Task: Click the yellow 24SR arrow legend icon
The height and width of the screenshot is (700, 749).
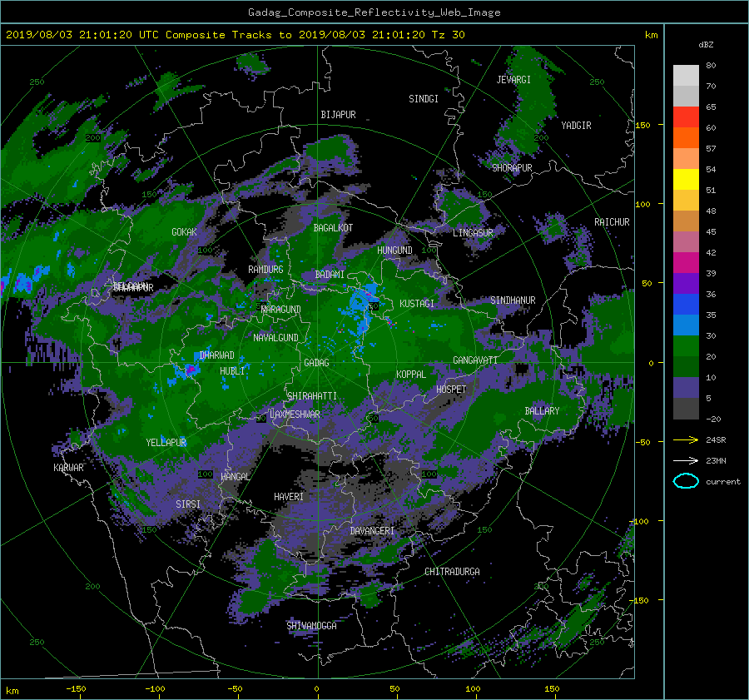Action: click(686, 439)
